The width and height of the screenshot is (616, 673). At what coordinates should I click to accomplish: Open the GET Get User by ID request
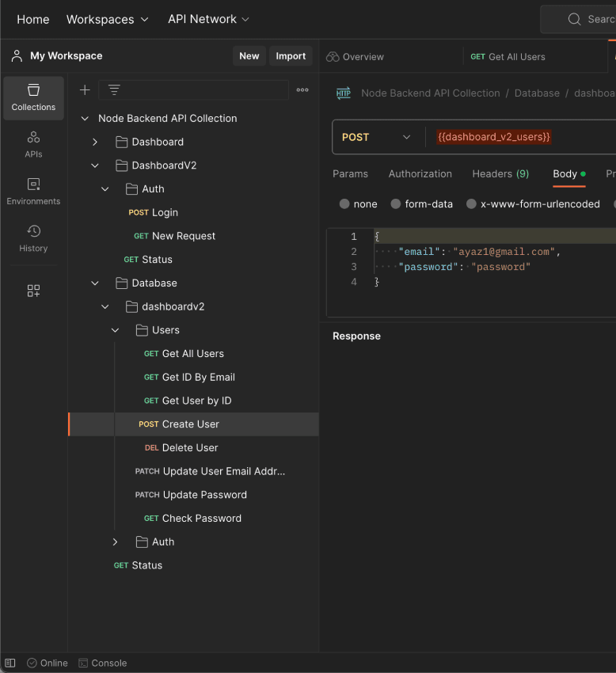click(188, 401)
